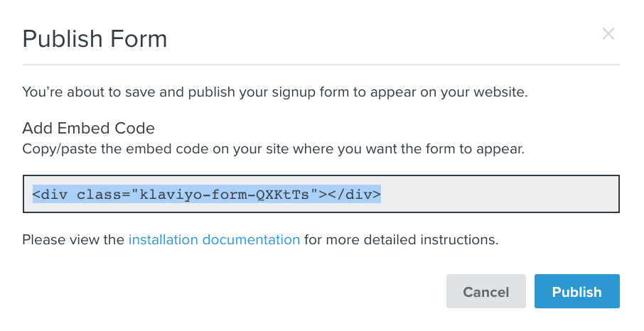The height and width of the screenshot is (331, 644).
Task: Cancel publishing the signup form
Action: pos(485,291)
